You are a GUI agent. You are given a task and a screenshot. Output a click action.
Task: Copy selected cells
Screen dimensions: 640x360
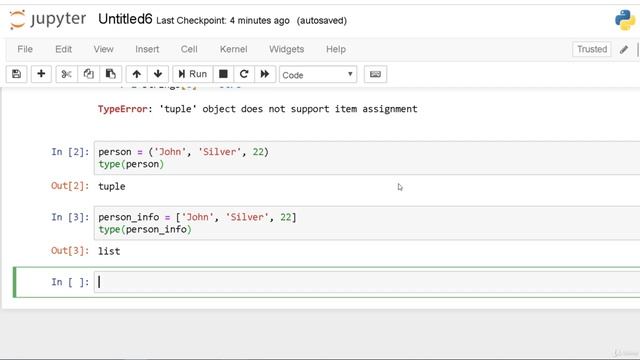coord(88,74)
